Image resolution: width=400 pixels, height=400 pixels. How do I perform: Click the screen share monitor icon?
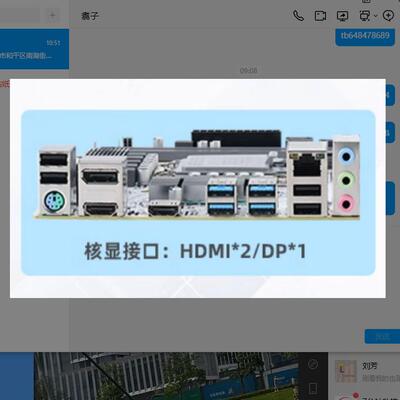coord(343,16)
